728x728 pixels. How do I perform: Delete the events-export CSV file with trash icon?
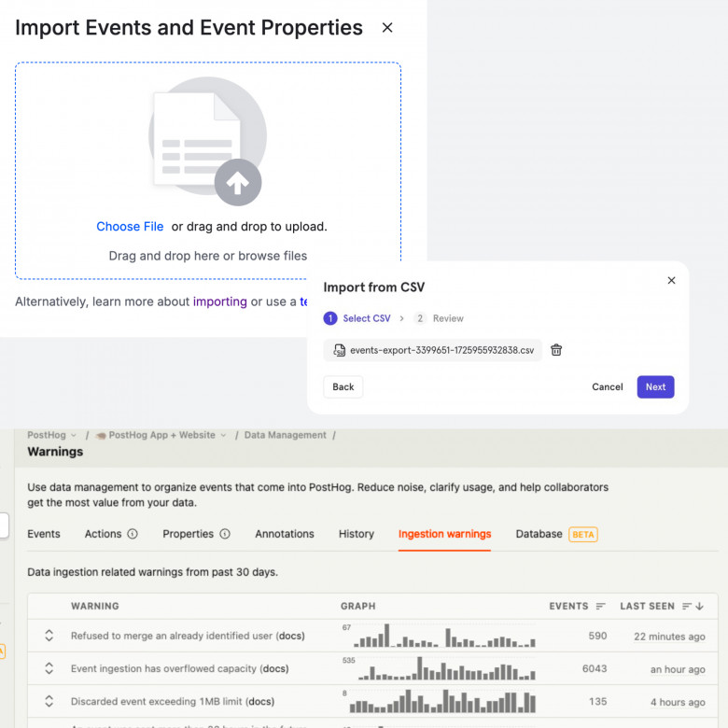point(556,350)
